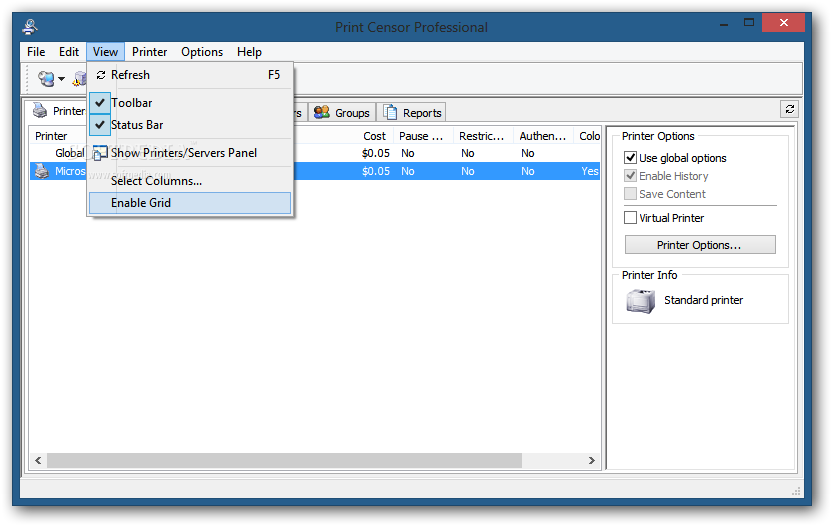Choose Enable Grid in the View menu

[x=190, y=203]
